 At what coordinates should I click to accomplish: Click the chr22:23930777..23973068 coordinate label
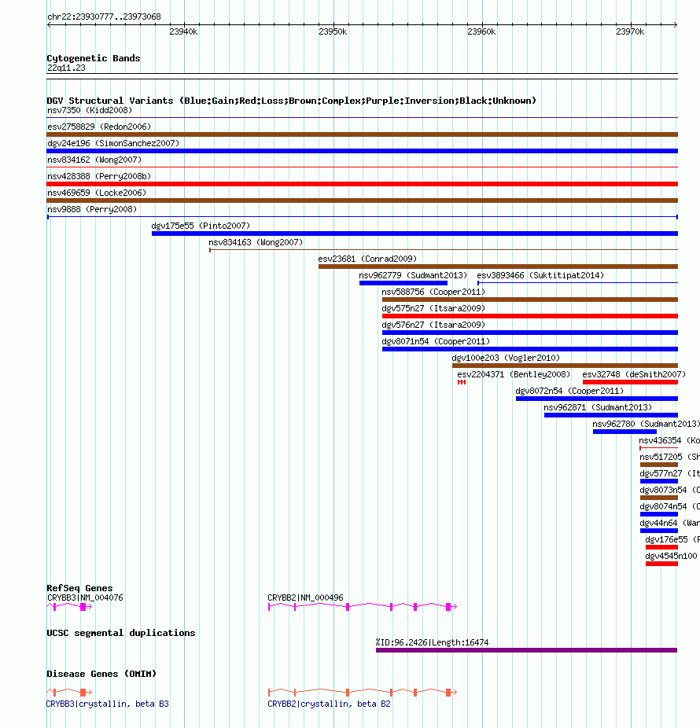(104, 17)
